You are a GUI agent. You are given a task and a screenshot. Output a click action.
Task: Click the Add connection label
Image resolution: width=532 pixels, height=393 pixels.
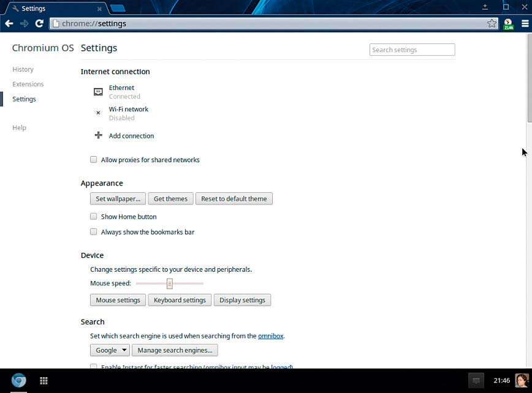pyautogui.click(x=131, y=136)
